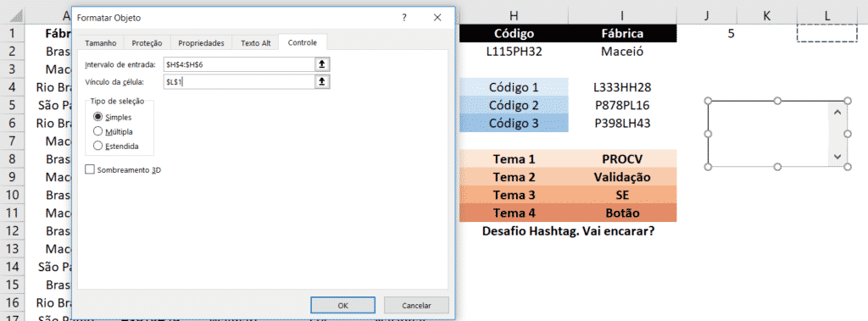Click the Código 1 cell
The width and height of the screenshot is (868, 321).
pyautogui.click(x=515, y=87)
